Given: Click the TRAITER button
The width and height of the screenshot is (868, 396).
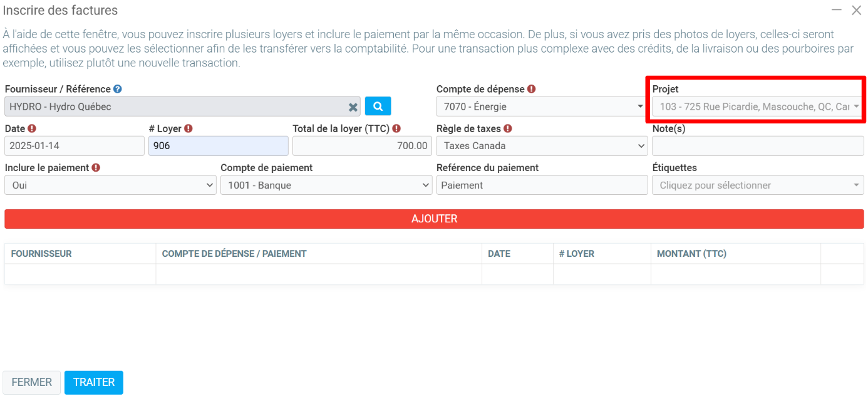Looking at the screenshot, I should pos(94,382).
